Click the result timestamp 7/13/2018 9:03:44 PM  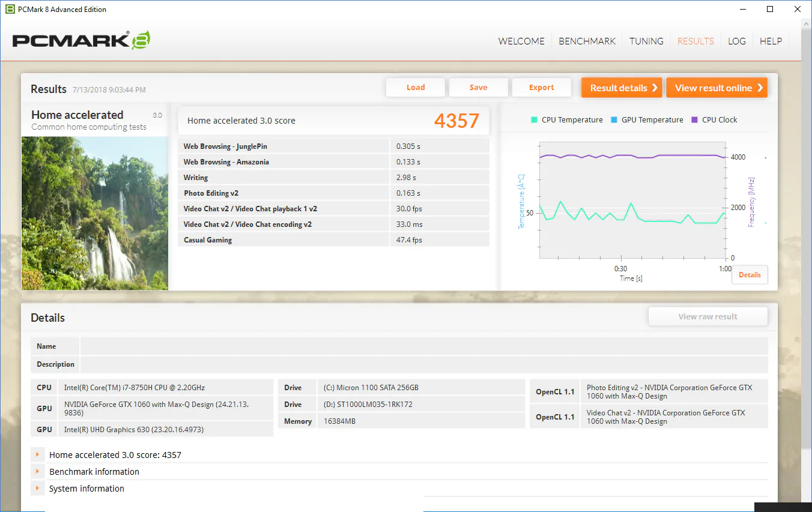(x=109, y=90)
